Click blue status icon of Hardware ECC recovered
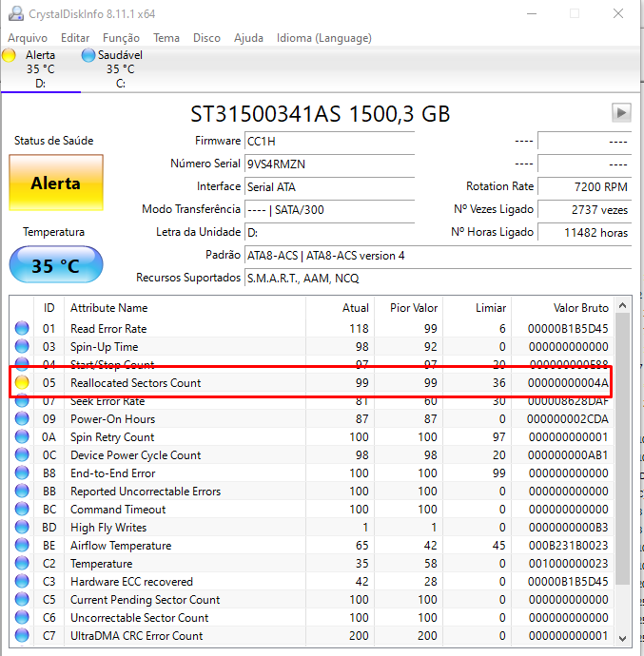The width and height of the screenshot is (644, 656). coord(22,581)
